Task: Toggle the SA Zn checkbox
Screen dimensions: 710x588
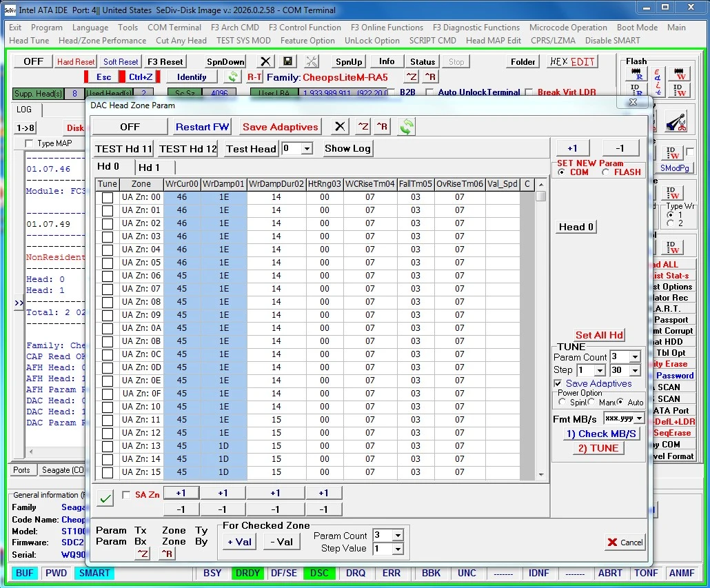Action: tap(126, 495)
